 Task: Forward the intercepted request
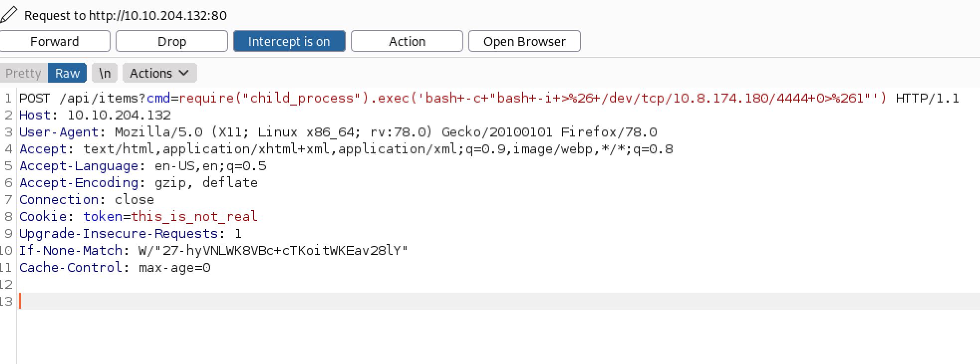click(x=54, y=41)
